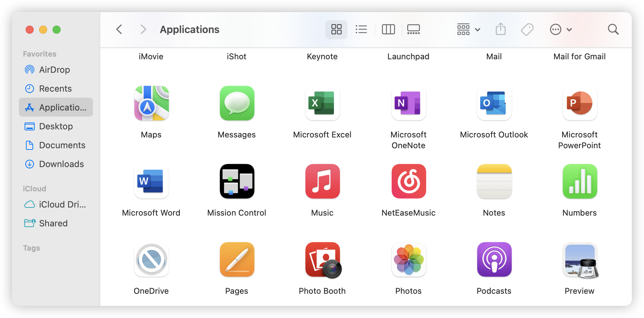This screenshot has width=644, height=318.
Task: Click the Mail label
Action: point(494,57)
